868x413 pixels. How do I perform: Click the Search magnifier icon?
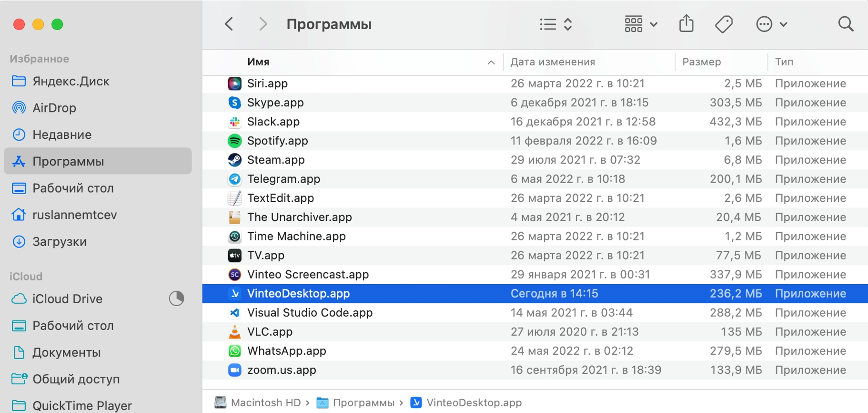(x=846, y=24)
